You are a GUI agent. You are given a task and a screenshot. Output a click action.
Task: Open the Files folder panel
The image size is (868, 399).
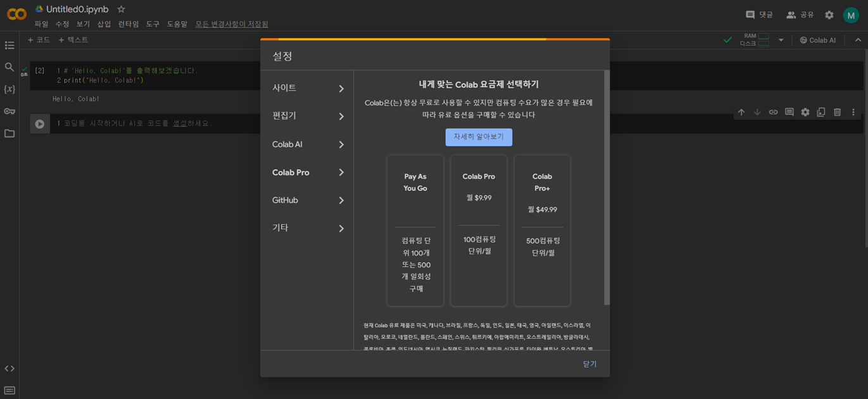click(9, 134)
